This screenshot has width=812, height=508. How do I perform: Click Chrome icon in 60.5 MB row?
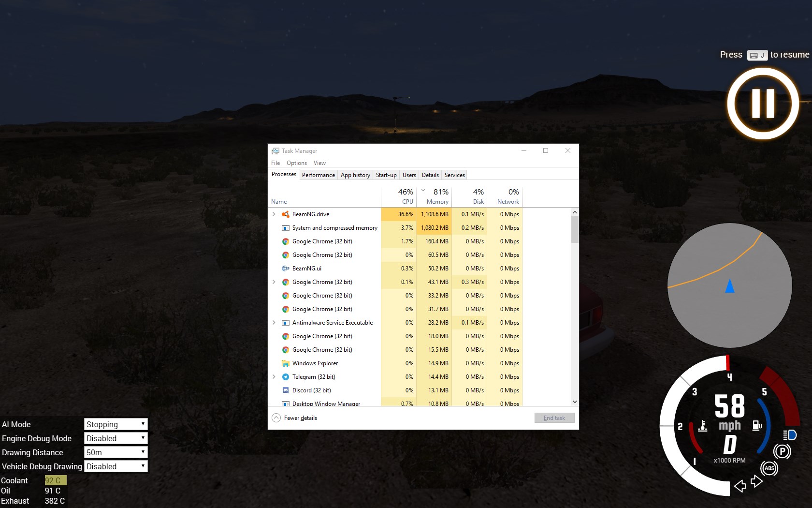point(286,255)
